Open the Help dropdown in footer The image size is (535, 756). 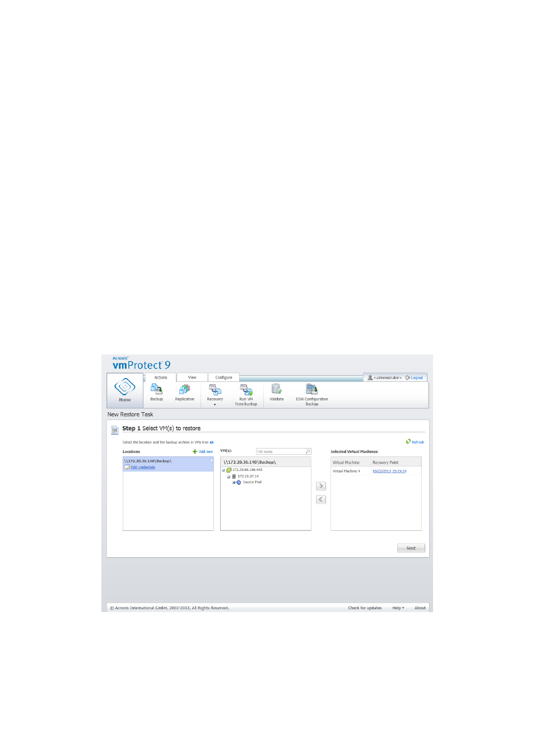(398, 608)
